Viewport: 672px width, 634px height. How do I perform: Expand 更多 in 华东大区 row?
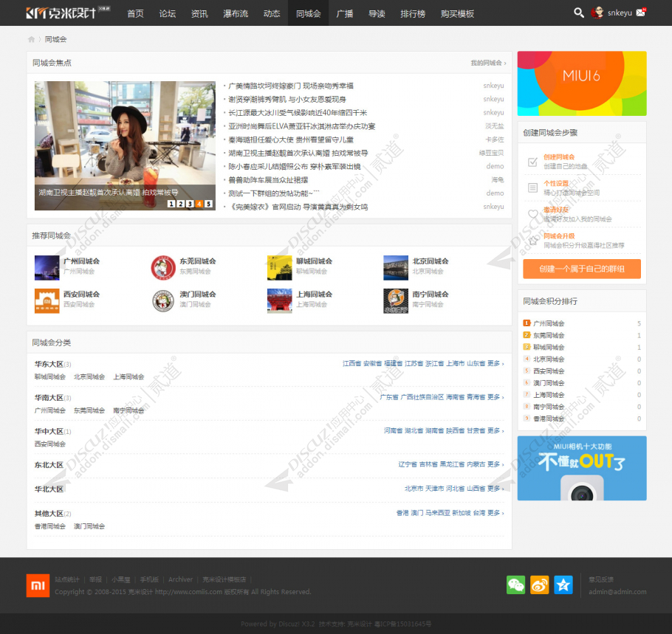(x=496, y=363)
